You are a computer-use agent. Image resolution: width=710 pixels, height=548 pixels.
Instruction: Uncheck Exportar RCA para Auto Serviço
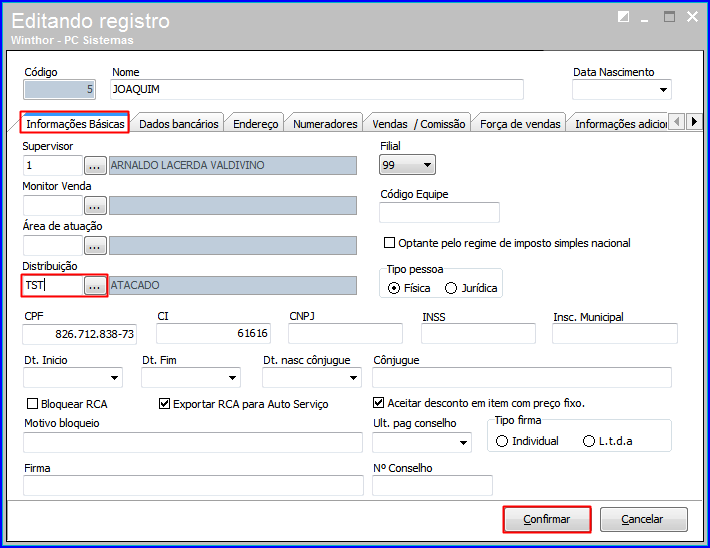click(164, 404)
